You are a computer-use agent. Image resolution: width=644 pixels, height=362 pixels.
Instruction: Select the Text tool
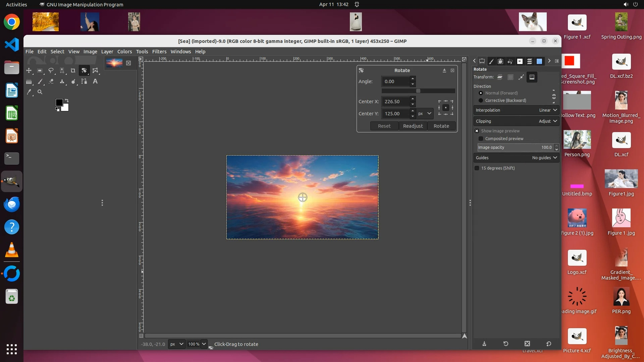(95, 81)
